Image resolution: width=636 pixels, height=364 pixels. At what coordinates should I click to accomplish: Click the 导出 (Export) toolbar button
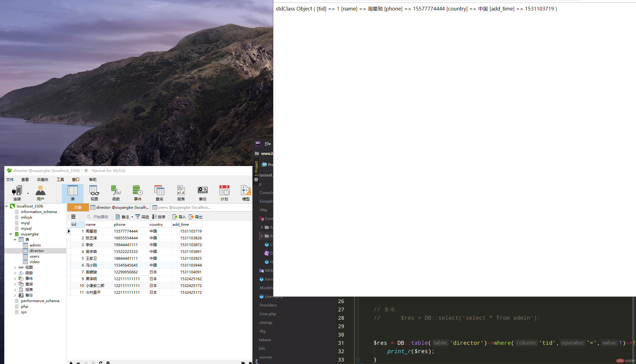coord(195,217)
